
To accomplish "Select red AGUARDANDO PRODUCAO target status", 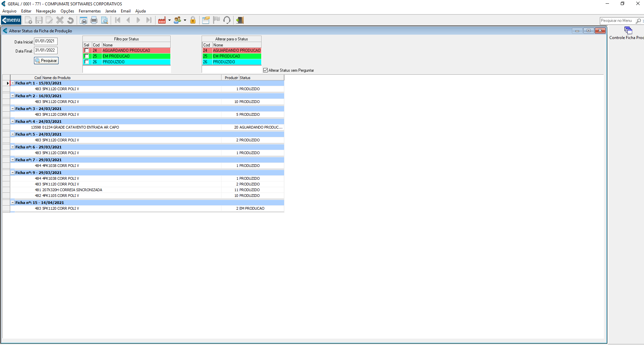I will [x=232, y=50].
